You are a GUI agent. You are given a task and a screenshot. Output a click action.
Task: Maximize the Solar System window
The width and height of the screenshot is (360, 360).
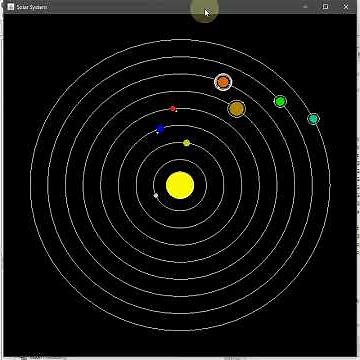pos(326,7)
